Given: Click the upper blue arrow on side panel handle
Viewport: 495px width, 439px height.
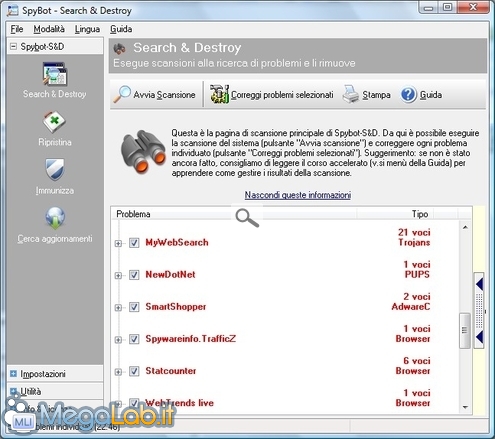Looking at the screenshot, I should (x=480, y=284).
